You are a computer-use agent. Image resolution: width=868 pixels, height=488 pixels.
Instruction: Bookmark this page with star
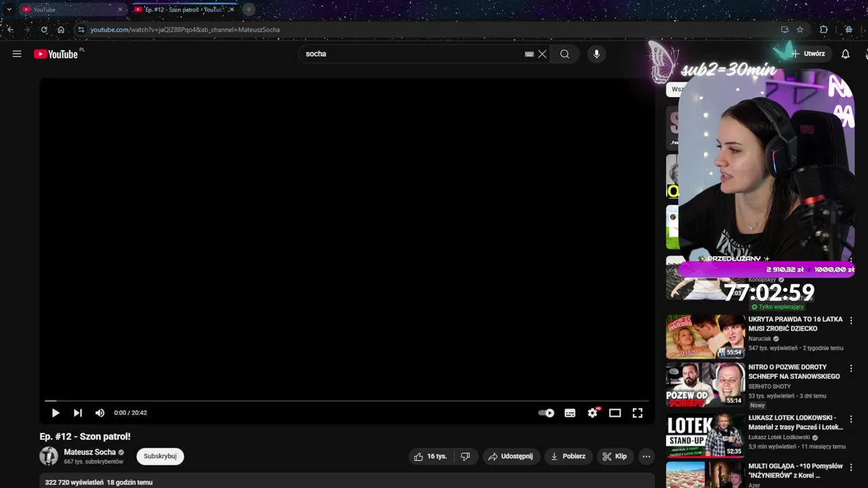point(800,30)
